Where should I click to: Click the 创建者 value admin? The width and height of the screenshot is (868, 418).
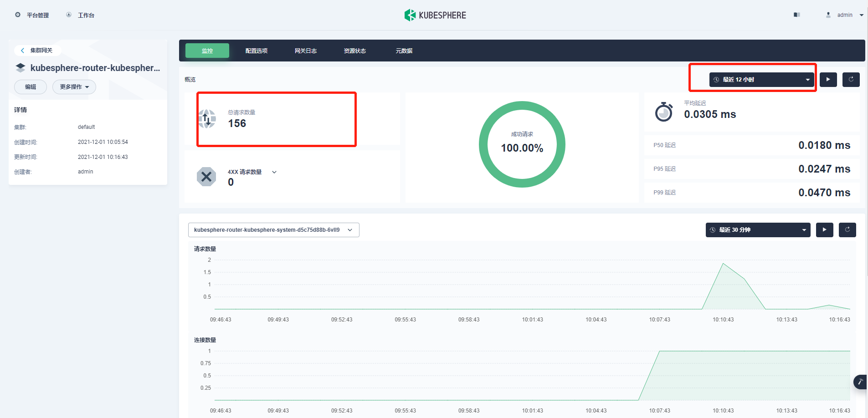click(85, 172)
